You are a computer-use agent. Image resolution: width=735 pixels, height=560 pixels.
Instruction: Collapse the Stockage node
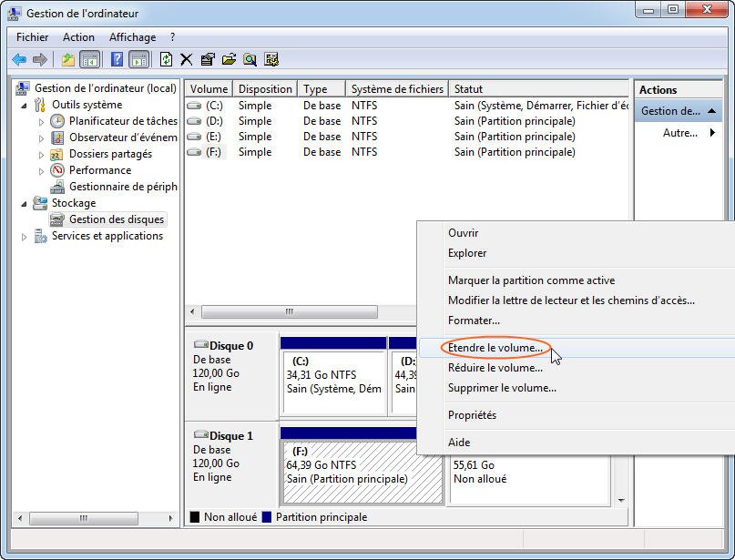24,204
